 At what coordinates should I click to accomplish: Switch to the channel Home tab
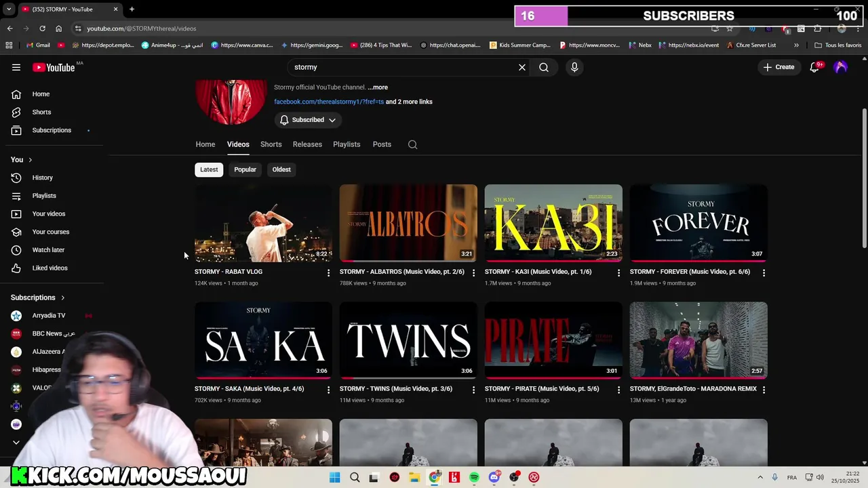coord(205,144)
